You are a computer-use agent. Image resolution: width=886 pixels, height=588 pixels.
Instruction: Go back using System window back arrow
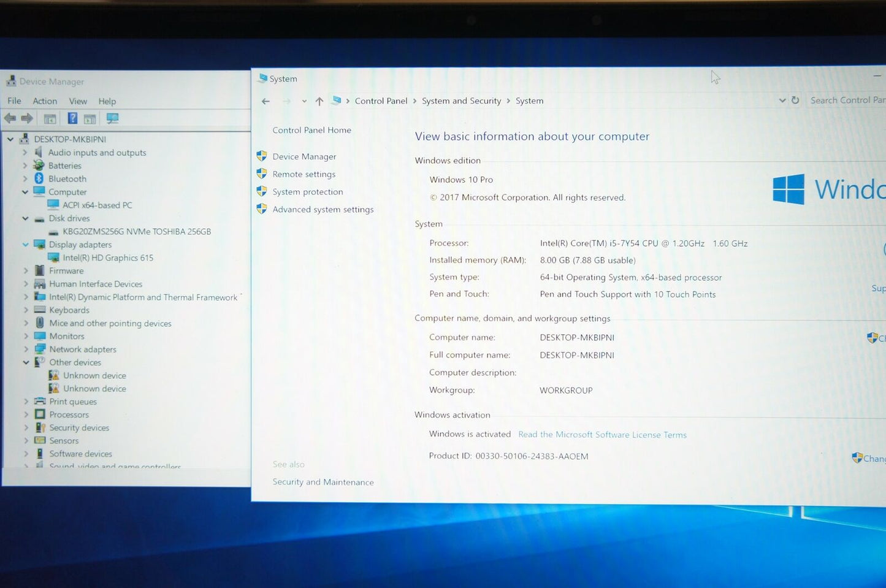tap(265, 101)
